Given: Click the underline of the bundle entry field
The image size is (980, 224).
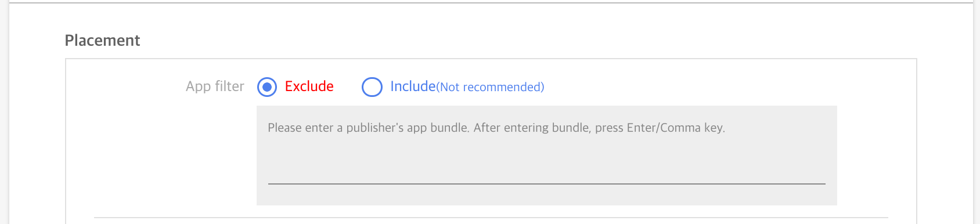Looking at the screenshot, I should (547, 183).
